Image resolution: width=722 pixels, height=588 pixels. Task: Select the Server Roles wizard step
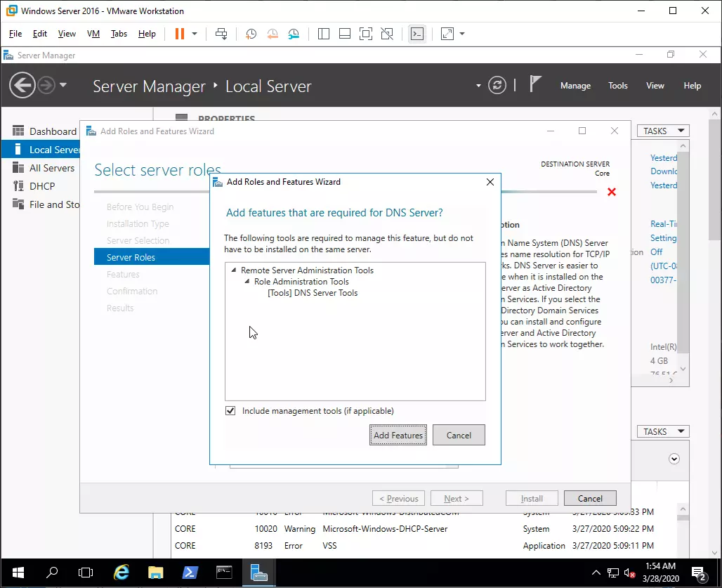(152, 257)
